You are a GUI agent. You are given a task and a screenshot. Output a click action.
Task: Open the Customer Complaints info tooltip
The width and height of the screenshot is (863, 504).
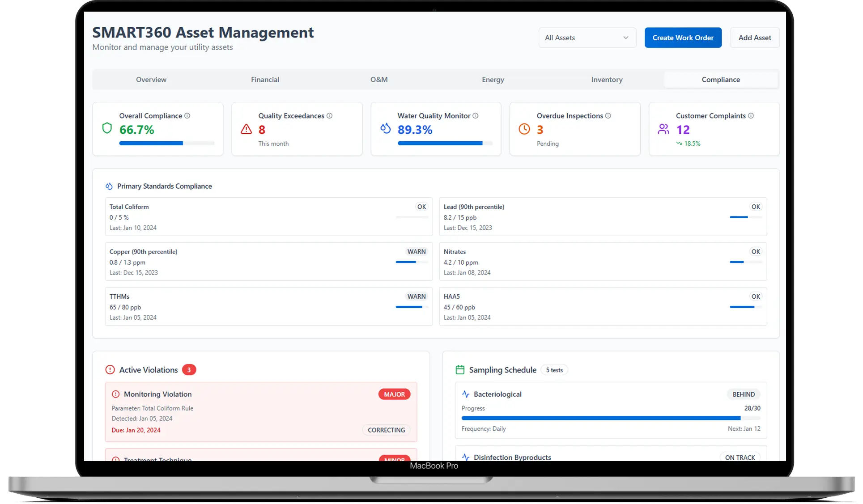coord(751,115)
